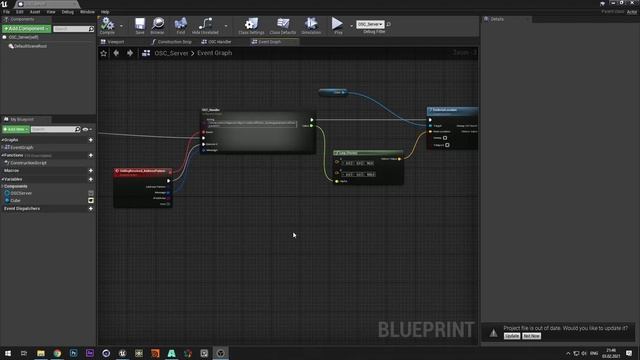This screenshot has height=360, width=640.
Task: Open Class Settings
Action: coord(251,25)
